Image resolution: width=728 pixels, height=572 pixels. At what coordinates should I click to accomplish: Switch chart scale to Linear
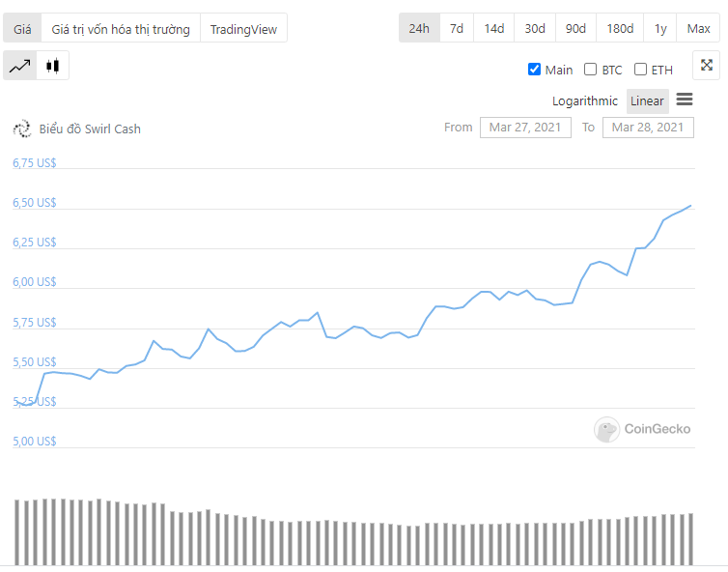(647, 100)
